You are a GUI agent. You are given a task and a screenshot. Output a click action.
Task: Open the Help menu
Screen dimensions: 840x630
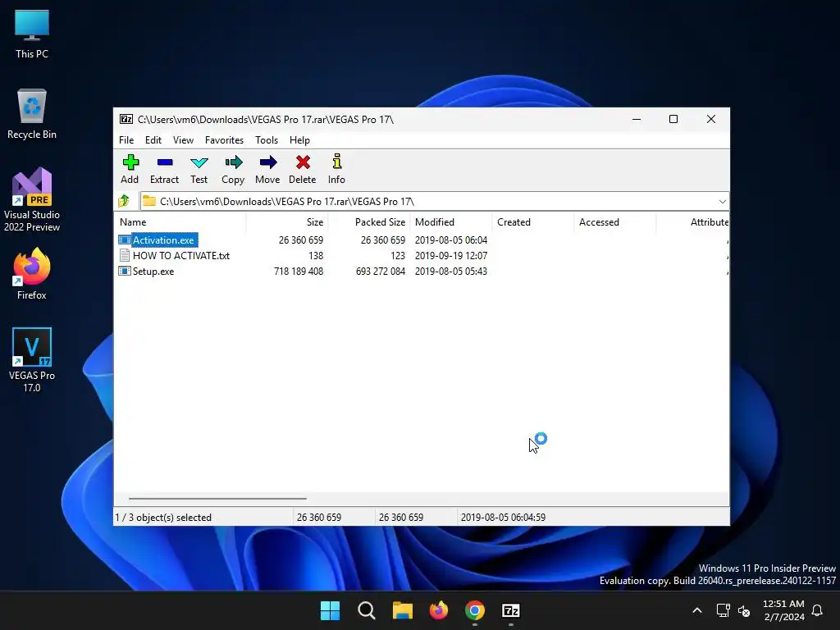point(299,139)
